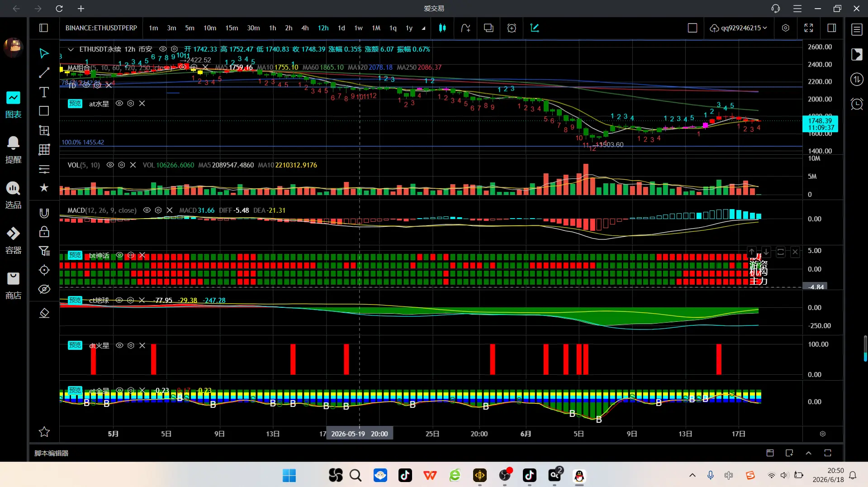Move bt神话 pane up arrow
Screen dimensions: 868x487
[x=752, y=252]
